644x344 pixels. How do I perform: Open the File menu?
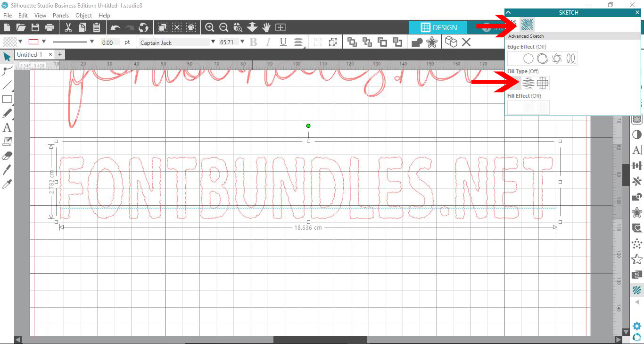point(7,16)
